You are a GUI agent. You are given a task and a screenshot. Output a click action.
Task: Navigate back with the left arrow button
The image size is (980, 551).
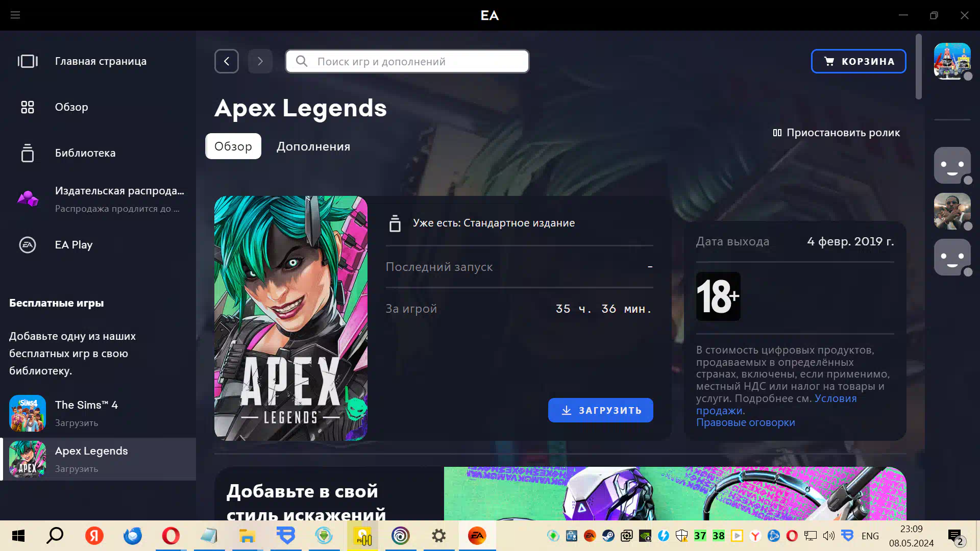click(227, 61)
